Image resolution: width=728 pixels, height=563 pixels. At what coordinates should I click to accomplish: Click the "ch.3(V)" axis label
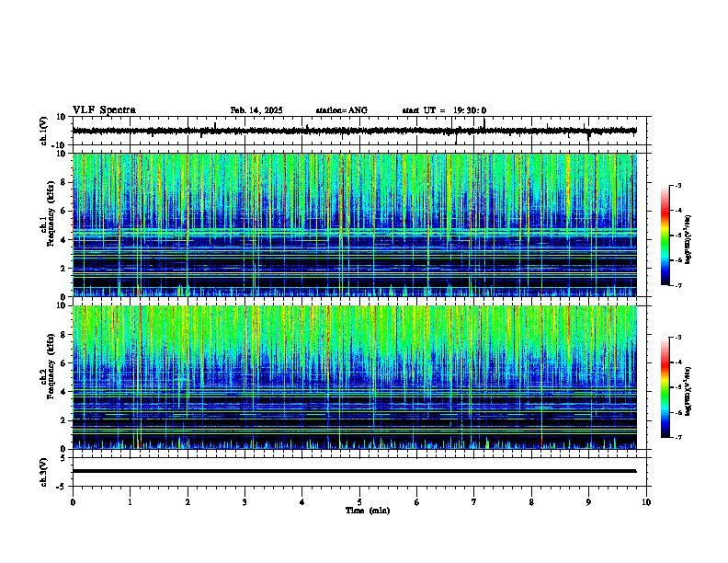pos(44,473)
